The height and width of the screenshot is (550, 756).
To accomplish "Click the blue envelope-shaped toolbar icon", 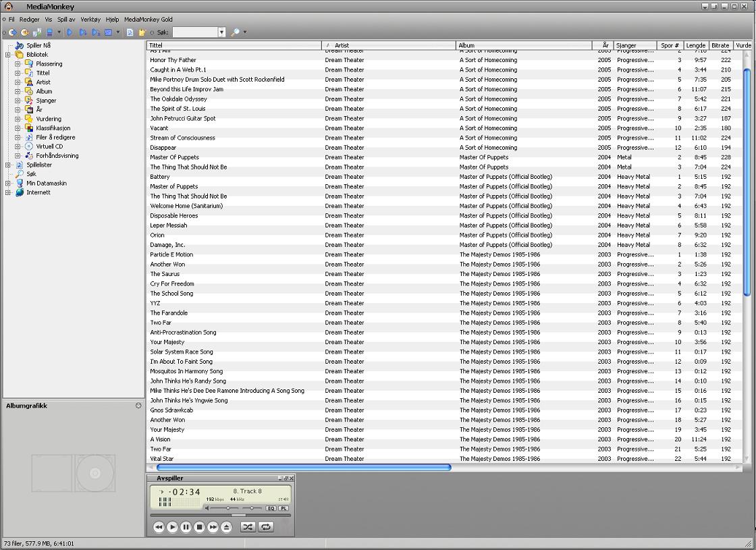I will 109,32.
